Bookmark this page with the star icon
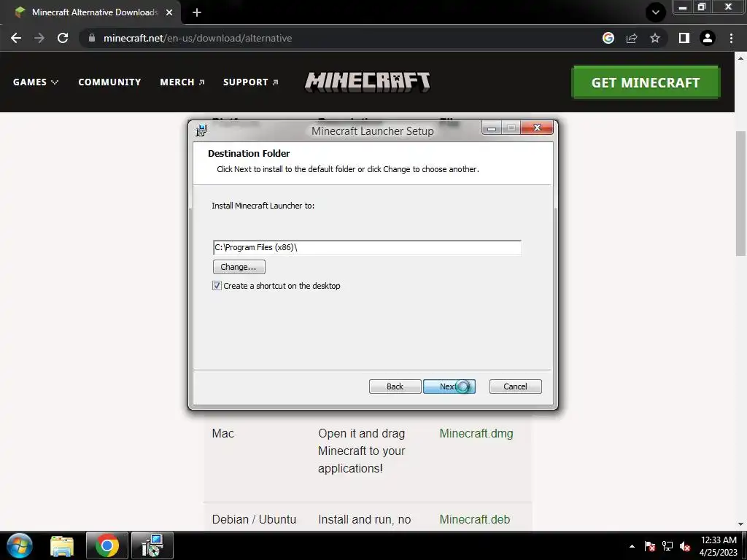 point(655,38)
